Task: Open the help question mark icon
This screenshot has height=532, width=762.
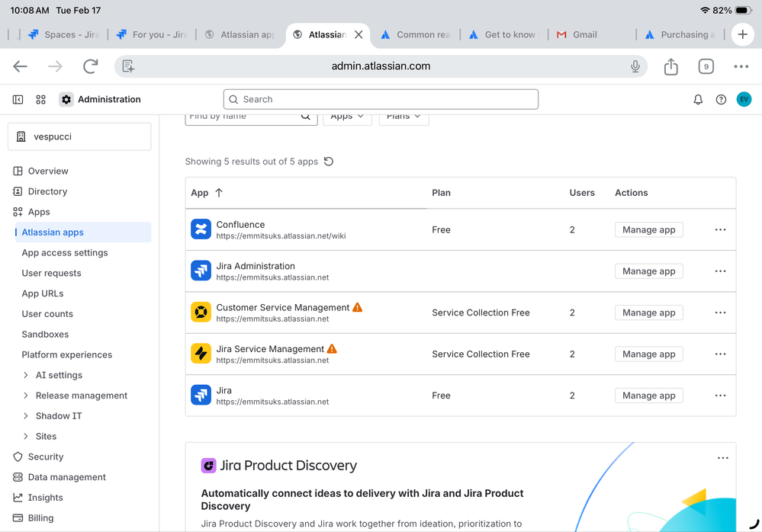Action: (x=721, y=100)
